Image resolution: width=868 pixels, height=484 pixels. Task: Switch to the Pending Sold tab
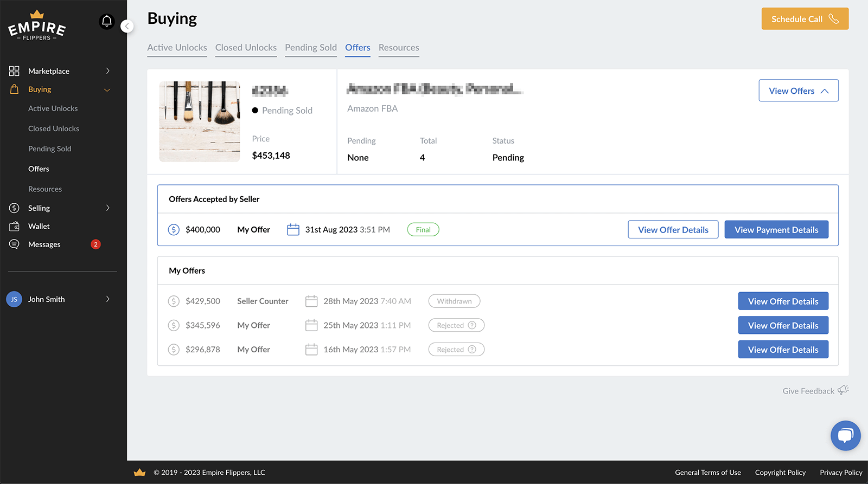click(311, 48)
